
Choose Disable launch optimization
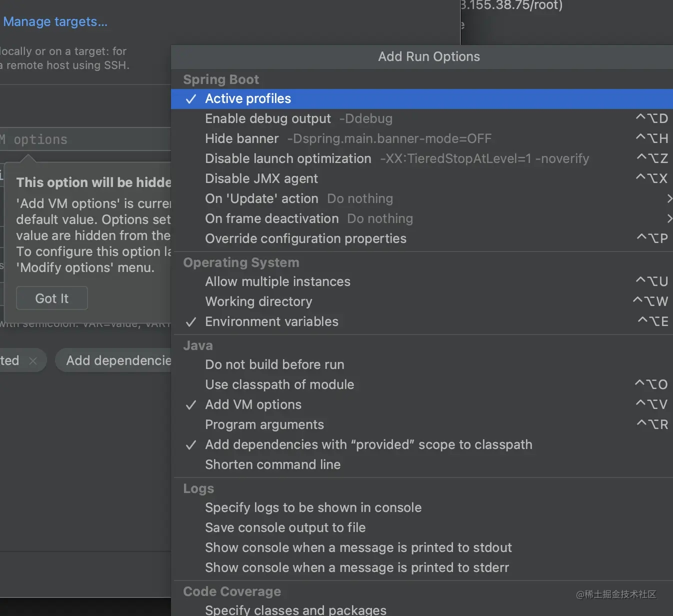pos(422,159)
